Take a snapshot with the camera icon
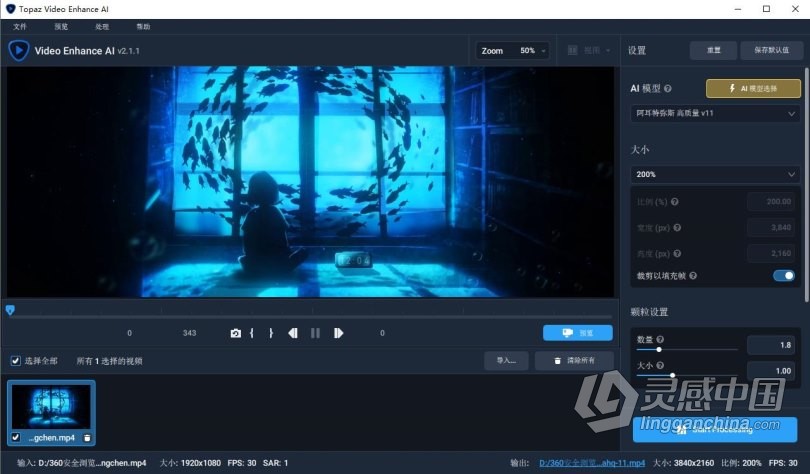The height and width of the screenshot is (474, 810). coord(236,333)
